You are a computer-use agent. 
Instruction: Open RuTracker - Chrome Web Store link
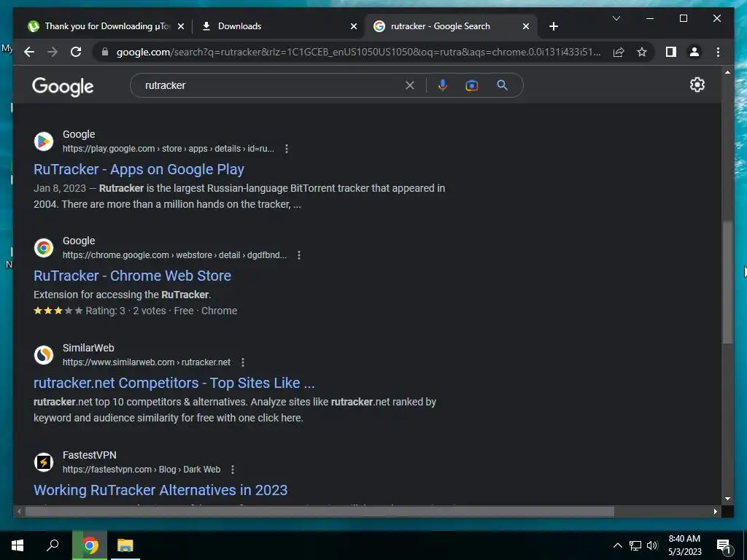(132, 276)
